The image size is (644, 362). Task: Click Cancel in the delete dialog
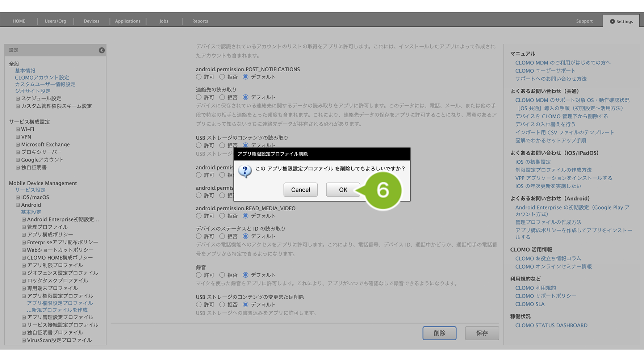(300, 190)
